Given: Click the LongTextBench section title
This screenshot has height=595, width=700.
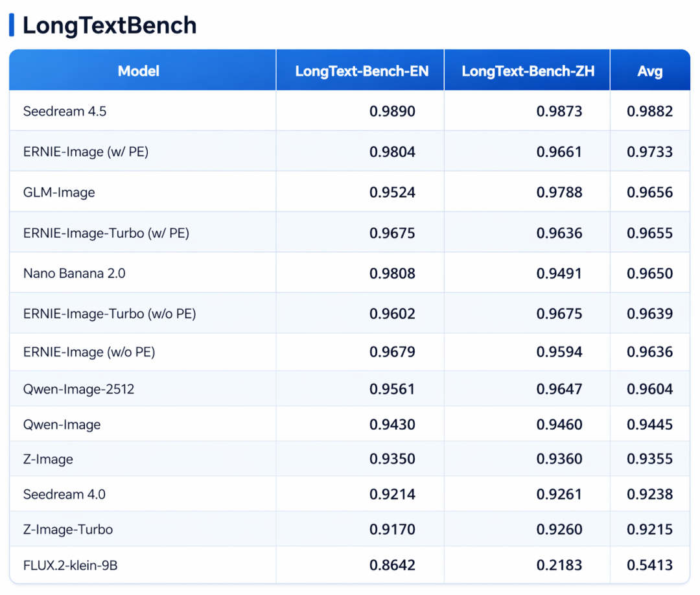Looking at the screenshot, I should 110,25.
